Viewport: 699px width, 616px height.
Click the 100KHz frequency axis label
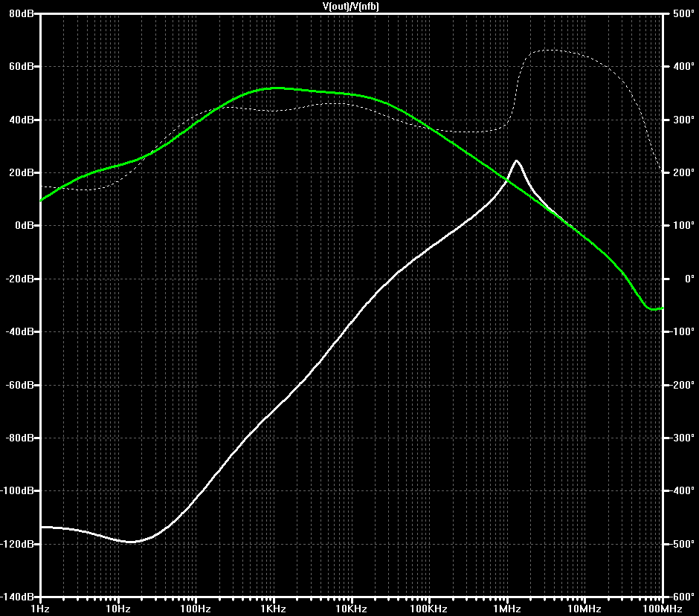(429, 609)
